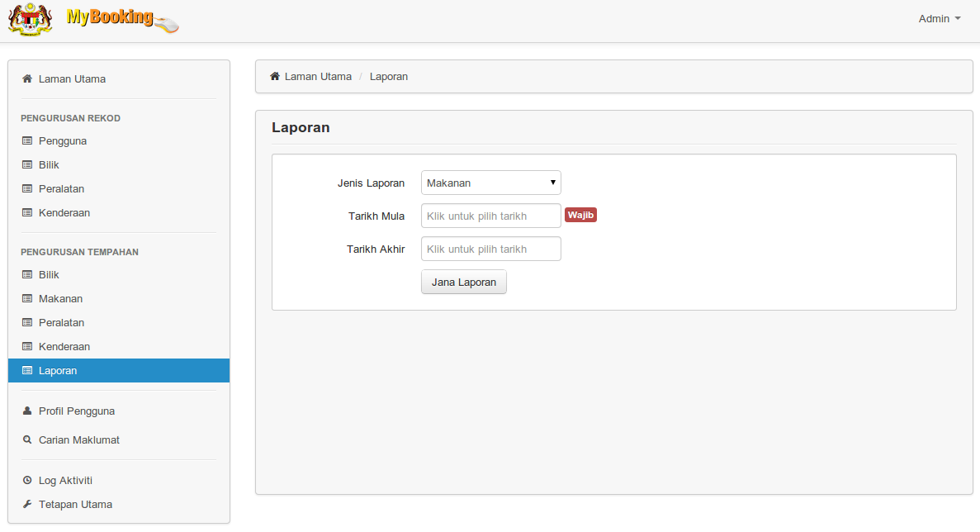This screenshot has width=980, height=532.
Task: Open the Laporan sidebar entry
Action: click(56, 370)
